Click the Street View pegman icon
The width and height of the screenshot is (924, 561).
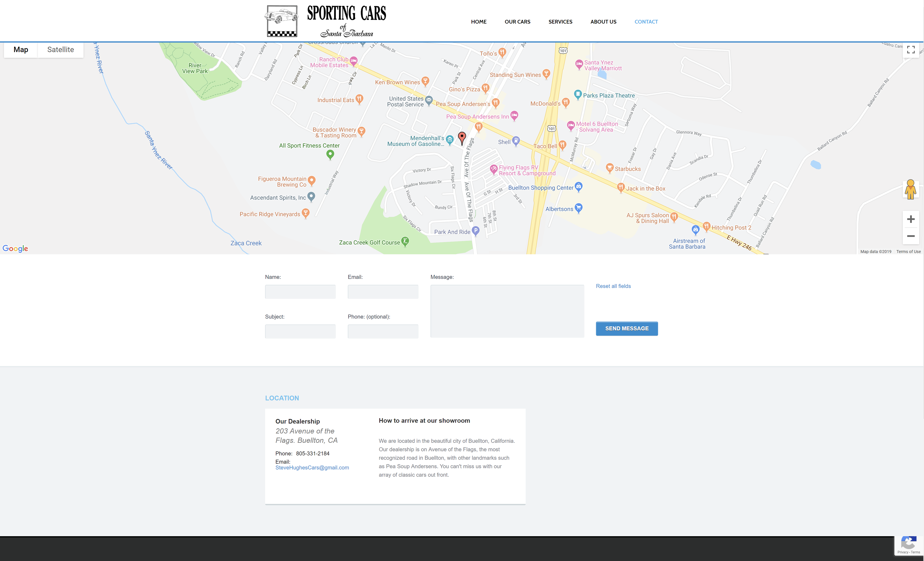pyautogui.click(x=910, y=190)
